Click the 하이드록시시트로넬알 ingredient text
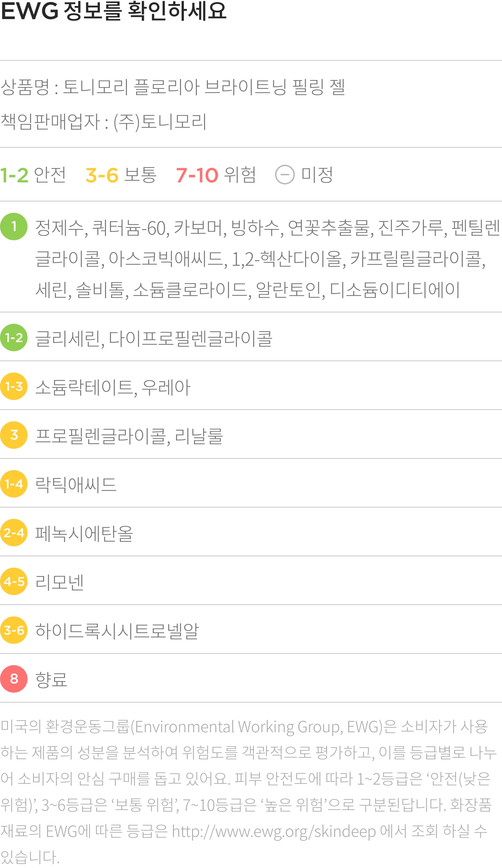This screenshot has width=502, height=868. [x=117, y=631]
